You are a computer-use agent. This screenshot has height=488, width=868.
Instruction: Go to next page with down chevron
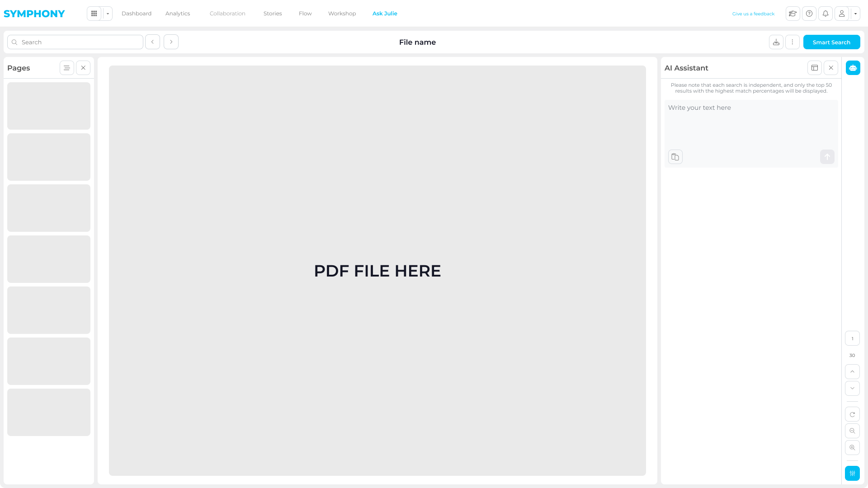tap(852, 388)
